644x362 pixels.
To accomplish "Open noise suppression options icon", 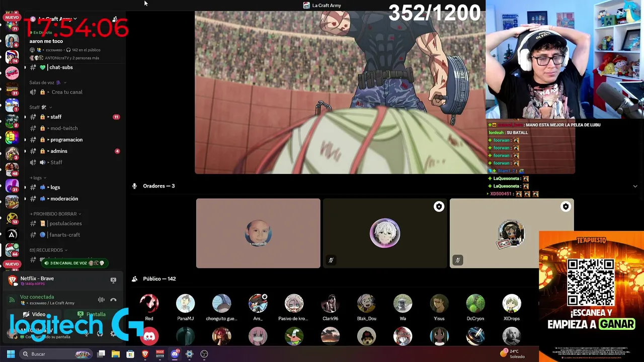I will [101, 300].
